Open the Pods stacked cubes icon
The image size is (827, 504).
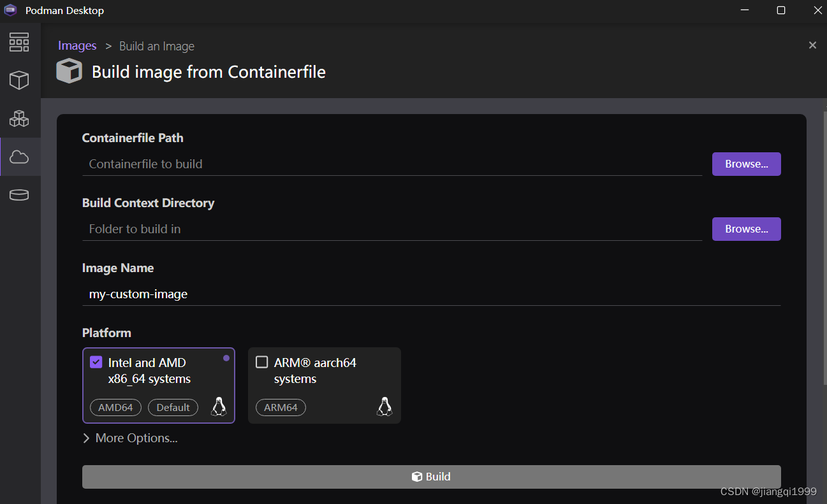point(19,119)
